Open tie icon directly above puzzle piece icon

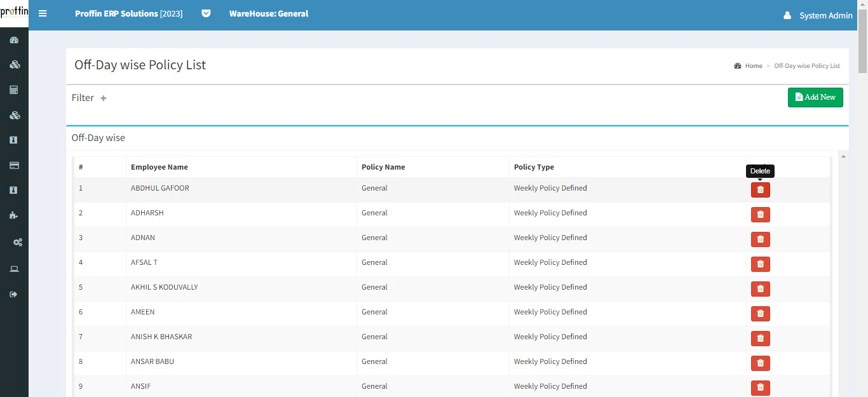[14, 190]
